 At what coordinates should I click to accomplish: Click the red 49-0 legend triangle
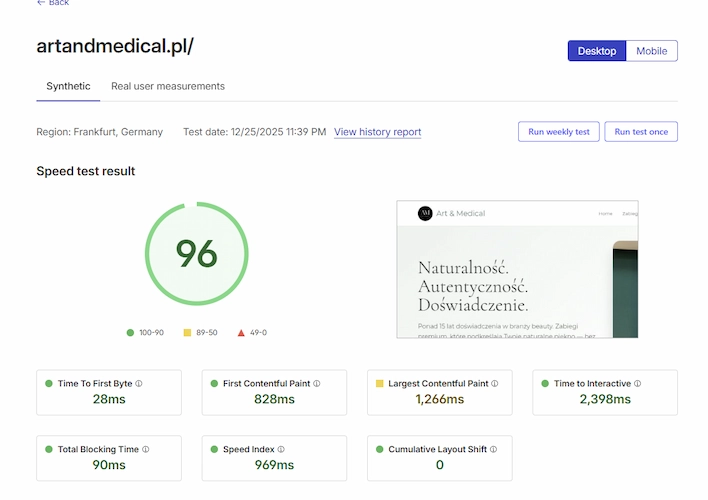pyautogui.click(x=241, y=332)
